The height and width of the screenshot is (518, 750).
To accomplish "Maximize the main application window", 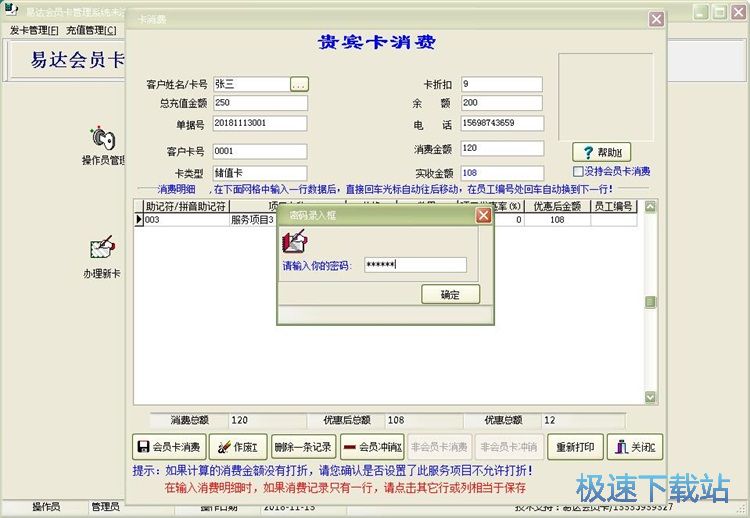I will coord(719,11).
